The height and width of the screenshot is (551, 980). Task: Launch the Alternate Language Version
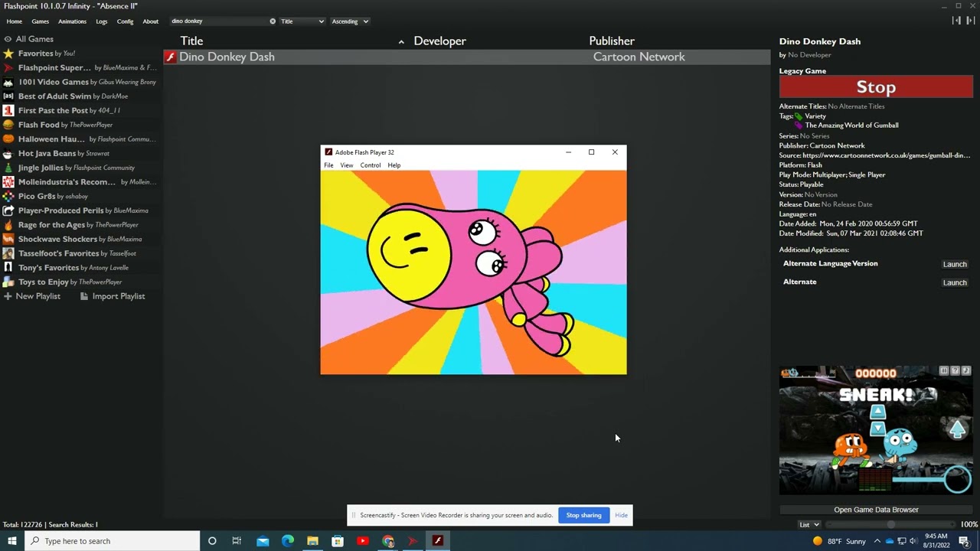(955, 264)
